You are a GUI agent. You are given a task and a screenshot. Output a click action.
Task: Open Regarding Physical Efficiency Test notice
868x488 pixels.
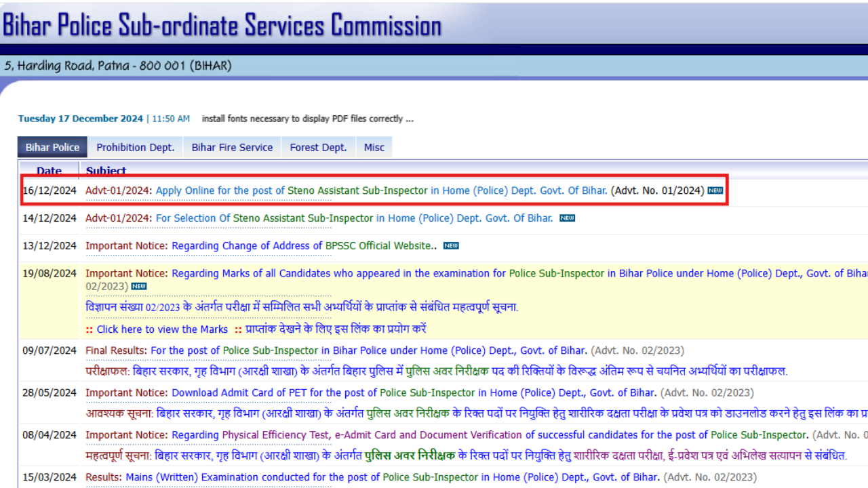click(x=490, y=434)
